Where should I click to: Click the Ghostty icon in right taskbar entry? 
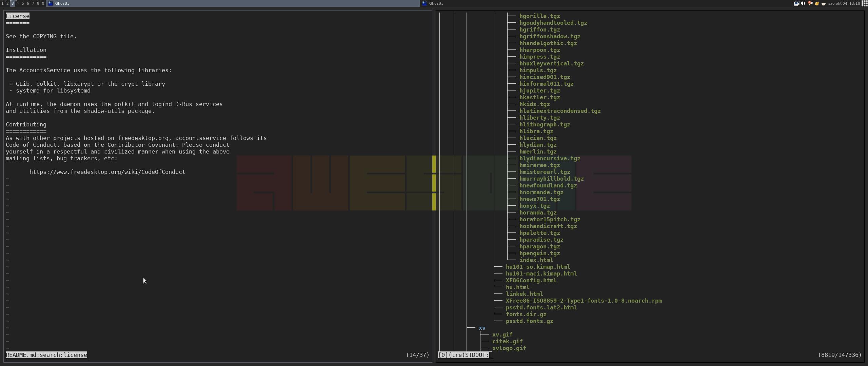424,3
